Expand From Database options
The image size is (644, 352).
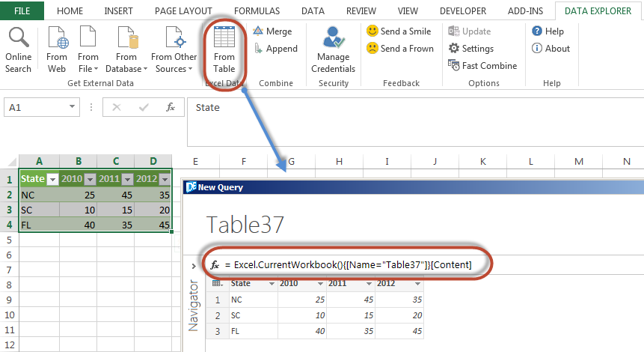126,49
